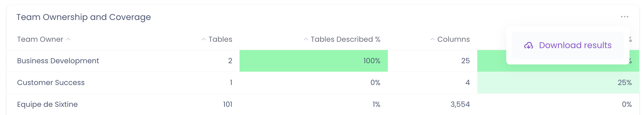Click the Team Ownership and Coverage title
This screenshot has height=115, width=644.
(84, 17)
